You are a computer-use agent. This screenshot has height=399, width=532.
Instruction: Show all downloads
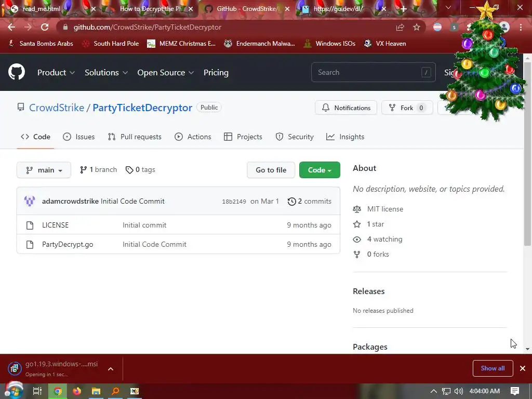tap(493, 368)
